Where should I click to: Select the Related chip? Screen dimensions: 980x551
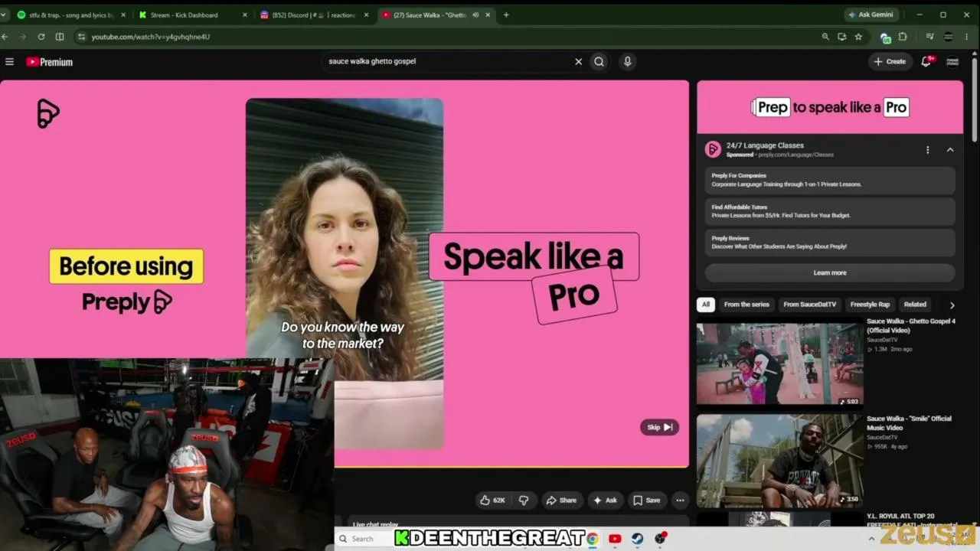[x=915, y=305]
